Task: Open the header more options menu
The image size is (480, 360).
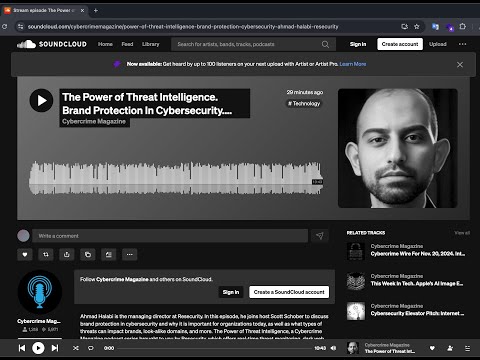Action: click(462, 44)
